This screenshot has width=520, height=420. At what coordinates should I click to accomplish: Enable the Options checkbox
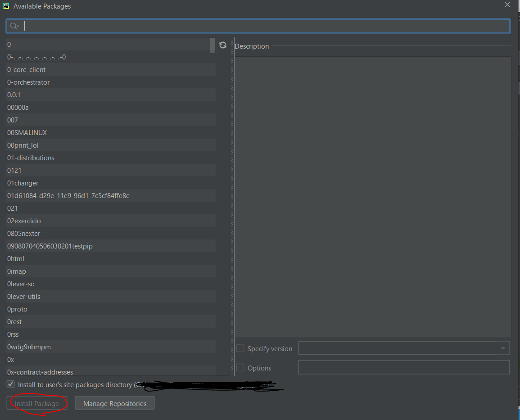[x=240, y=367]
